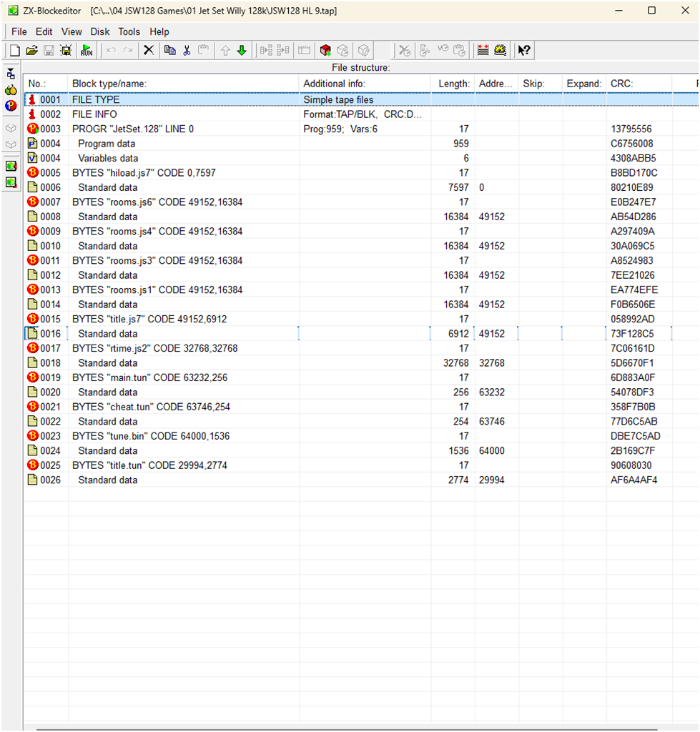Click the New file toolbar icon
This screenshot has height=732, width=700.
pos(14,50)
